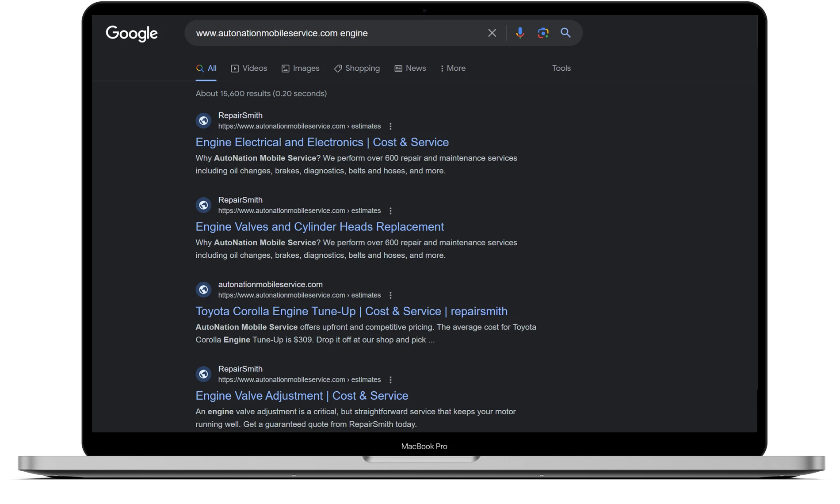
Task: Open Toyota Corolla Engine Tune-Up result link
Action: [x=351, y=311]
